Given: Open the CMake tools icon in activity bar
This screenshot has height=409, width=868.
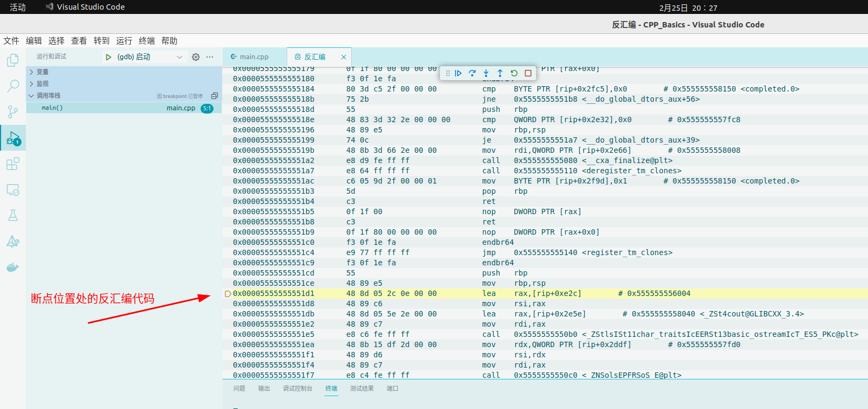Looking at the screenshot, I should point(13,241).
